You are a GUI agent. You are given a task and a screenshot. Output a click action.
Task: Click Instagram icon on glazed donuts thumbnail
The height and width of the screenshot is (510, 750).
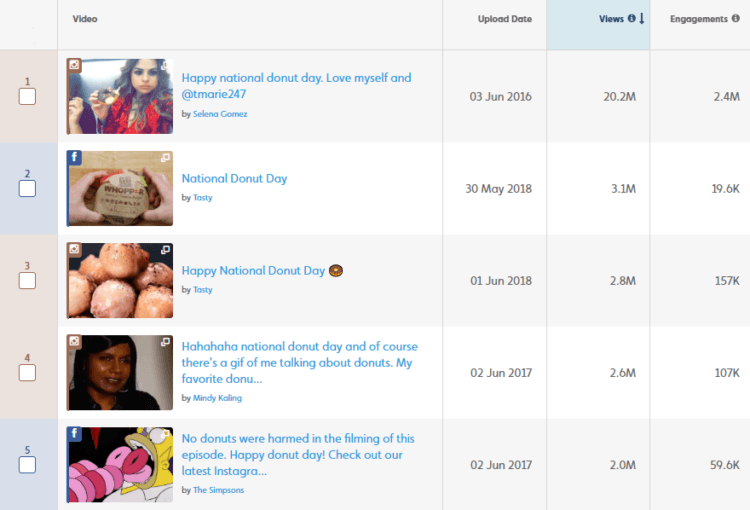74,249
